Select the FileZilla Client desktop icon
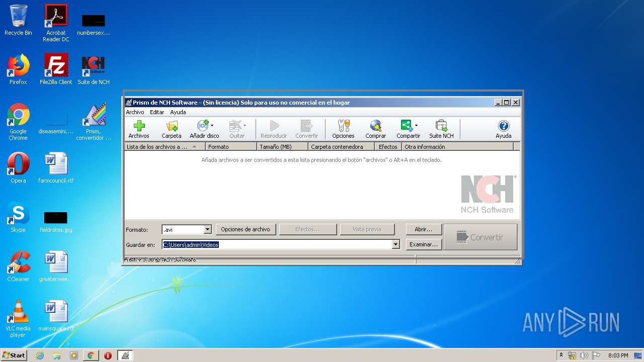This screenshot has width=644, height=362. pos(56,69)
